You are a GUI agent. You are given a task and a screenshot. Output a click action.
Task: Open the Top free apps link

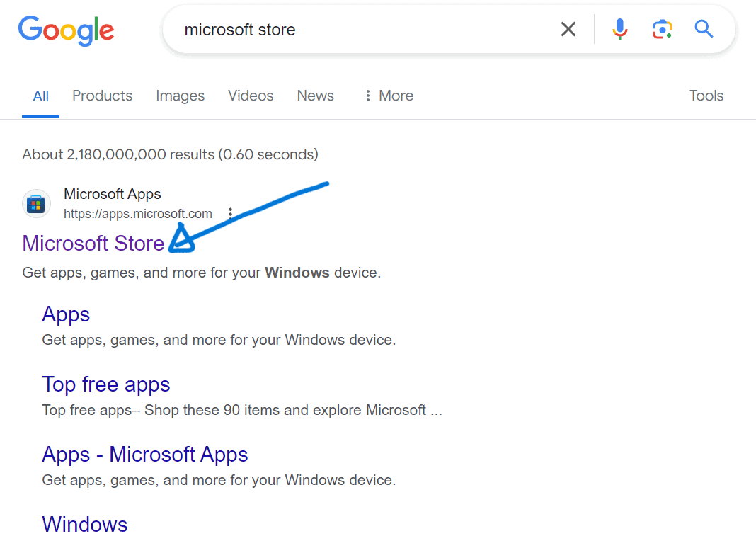point(106,384)
